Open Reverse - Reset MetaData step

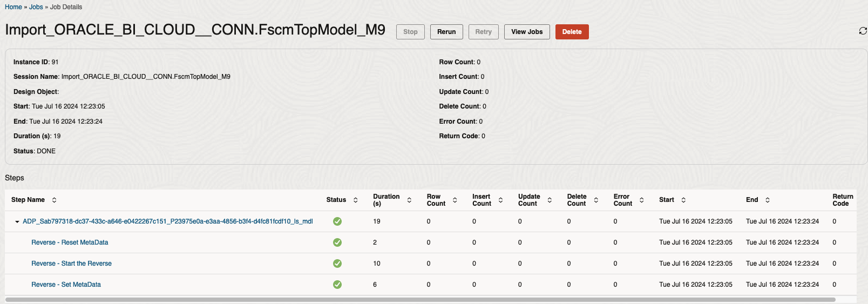(70, 242)
